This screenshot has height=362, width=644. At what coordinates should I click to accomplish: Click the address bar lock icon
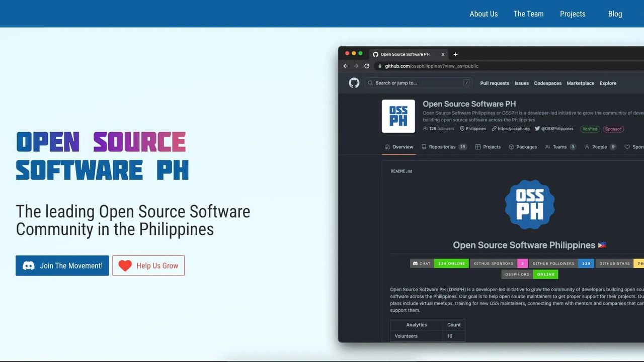point(380,66)
